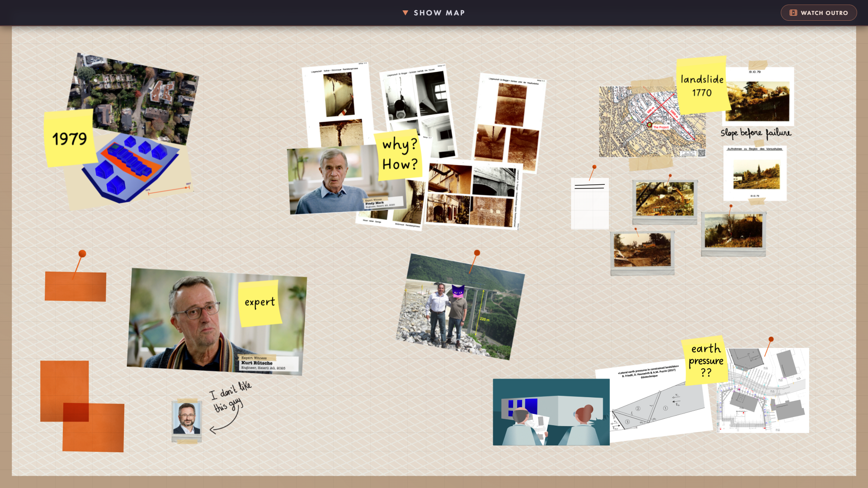Click the 'earth pressure ??' sticky note

coord(705,361)
